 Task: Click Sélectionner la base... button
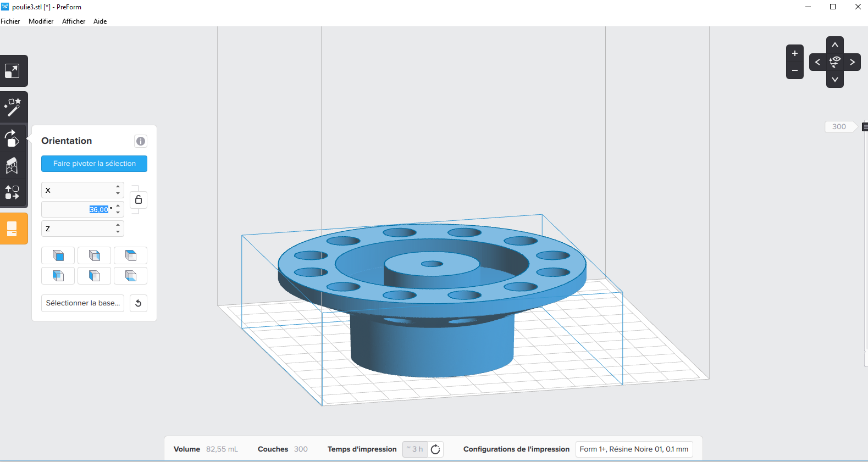click(82, 303)
